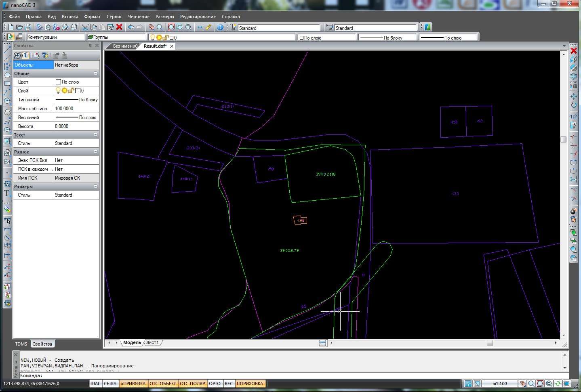
Task: Toggle СЕТКА grid display
Action: point(110,384)
